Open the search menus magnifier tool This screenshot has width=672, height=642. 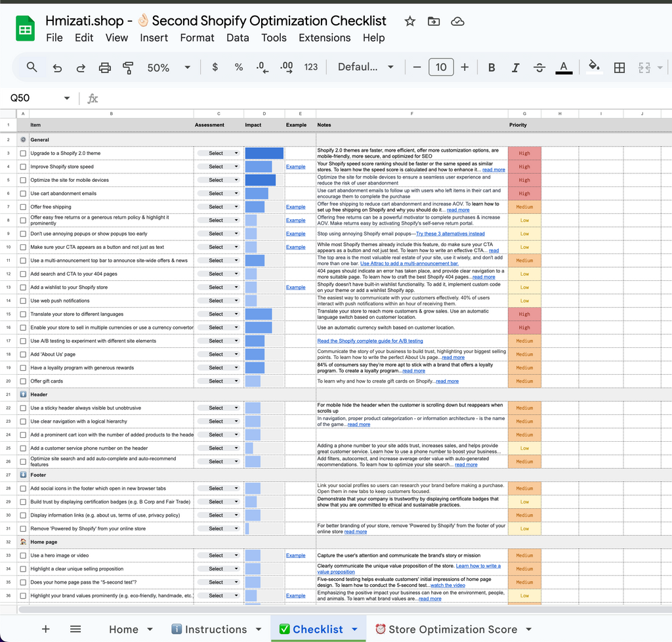[x=31, y=68]
